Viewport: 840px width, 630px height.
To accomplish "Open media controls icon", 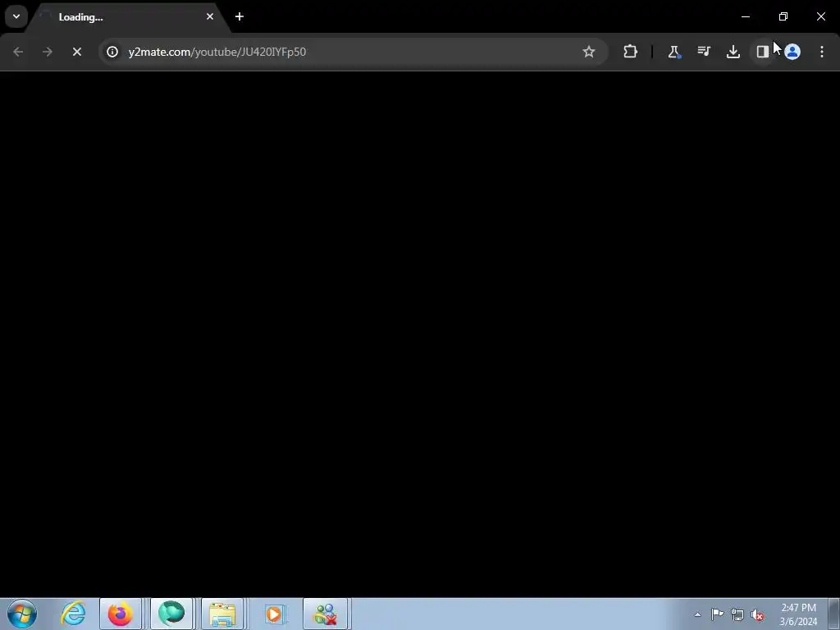I will coord(704,52).
